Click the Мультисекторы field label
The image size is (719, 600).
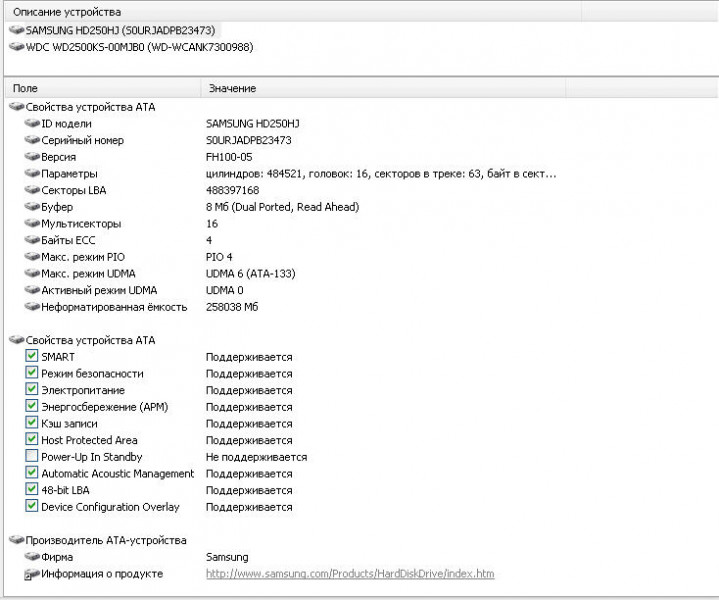click(81, 223)
